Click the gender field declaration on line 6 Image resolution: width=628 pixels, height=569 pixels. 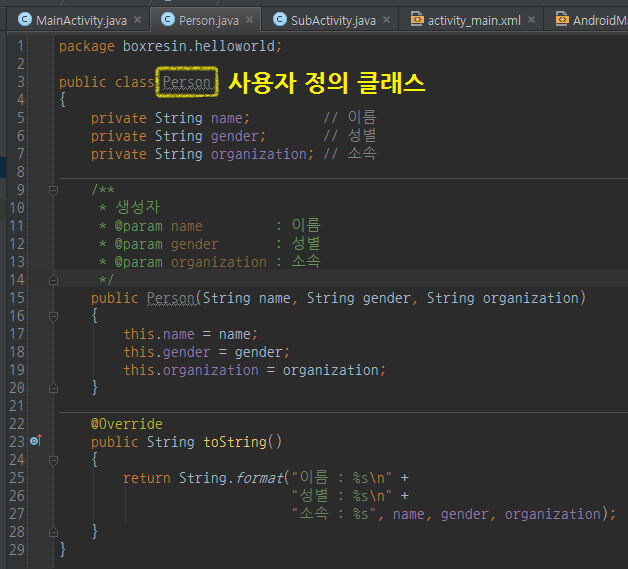click(178, 136)
